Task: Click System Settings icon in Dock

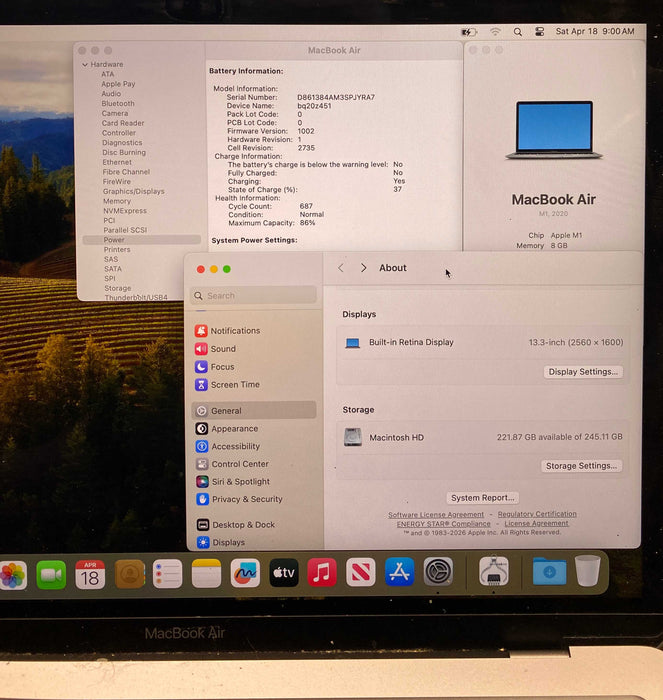Action: coord(438,571)
